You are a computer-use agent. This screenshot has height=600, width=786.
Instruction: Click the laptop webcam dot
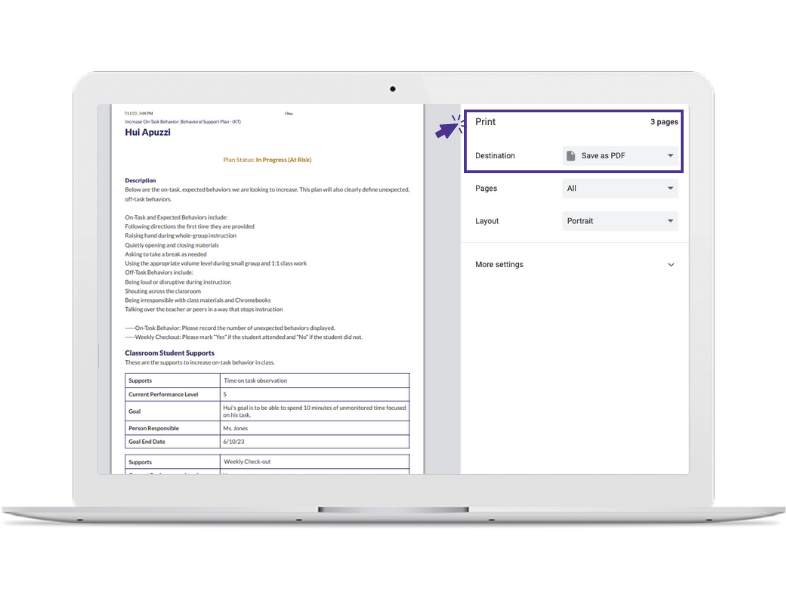[392, 89]
